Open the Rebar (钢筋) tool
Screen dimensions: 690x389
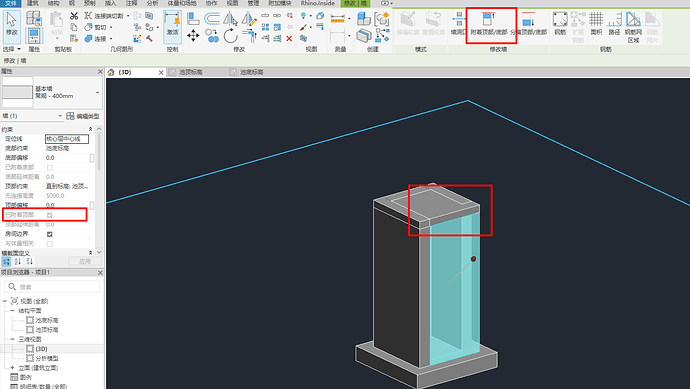[x=560, y=23]
